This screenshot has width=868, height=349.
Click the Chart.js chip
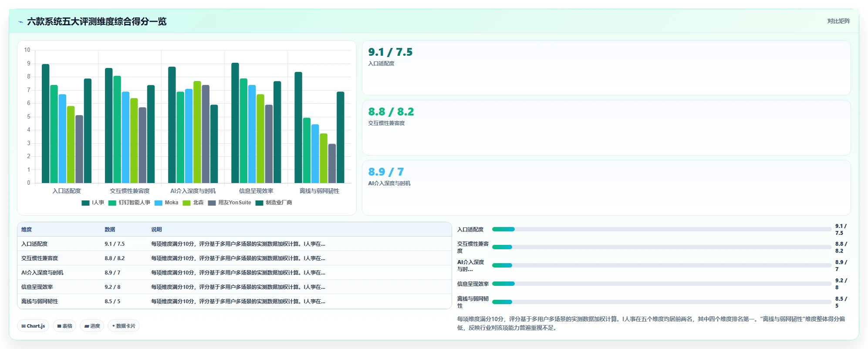click(33, 326)
